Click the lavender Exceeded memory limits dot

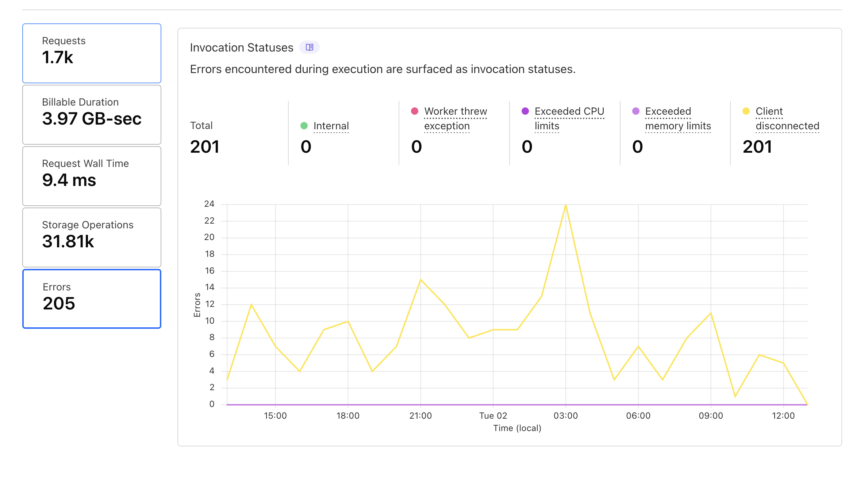tap(635, 111)
